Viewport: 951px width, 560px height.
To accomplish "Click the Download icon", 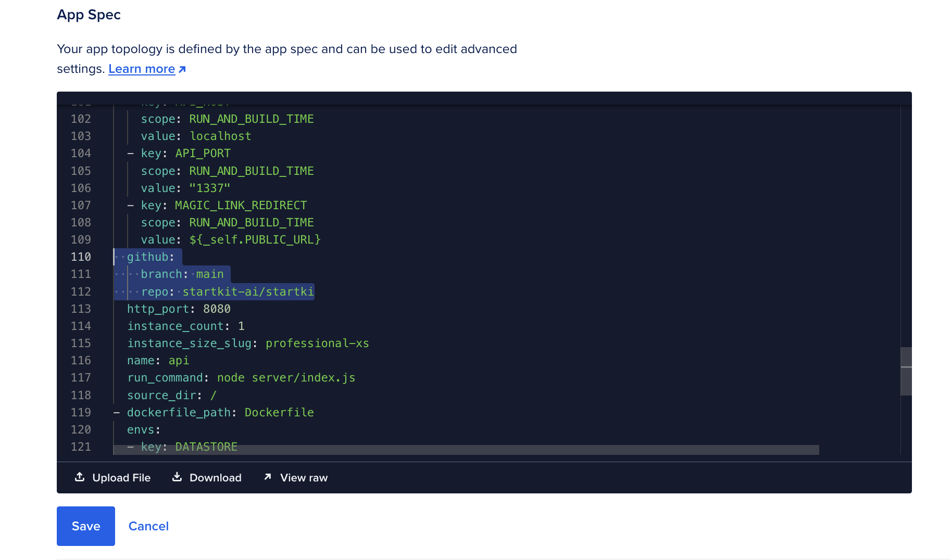I will [177, 477].
